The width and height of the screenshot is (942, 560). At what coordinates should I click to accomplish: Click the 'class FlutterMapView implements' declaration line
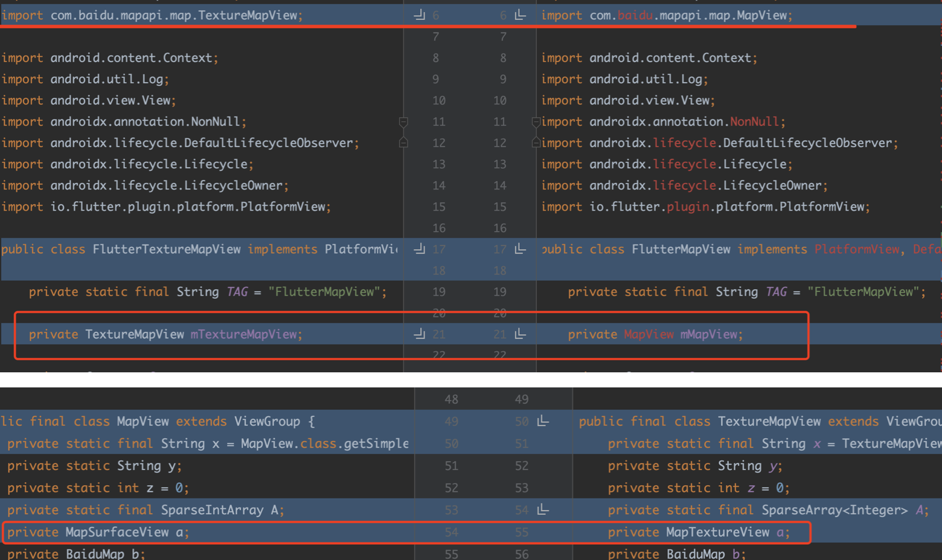pos(741,249)
